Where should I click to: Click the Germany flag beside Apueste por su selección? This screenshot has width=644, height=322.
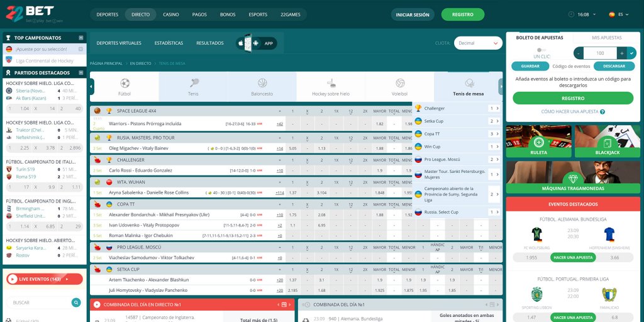(x=9, y=49)
